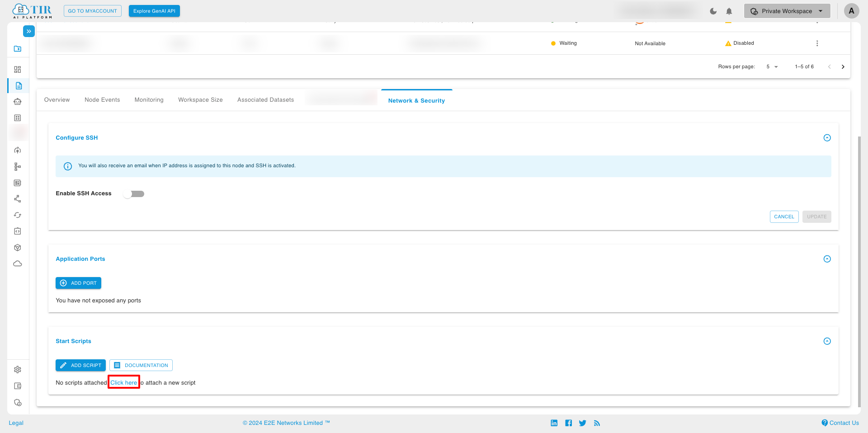Switch to the Overview tab
868x433 pixels.
tap(57, 100)
